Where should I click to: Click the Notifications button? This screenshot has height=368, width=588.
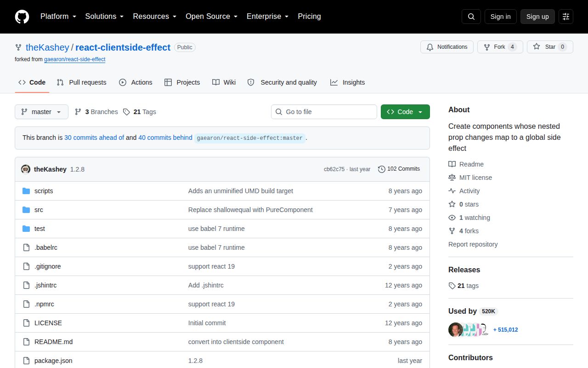[x=447, y=47]
